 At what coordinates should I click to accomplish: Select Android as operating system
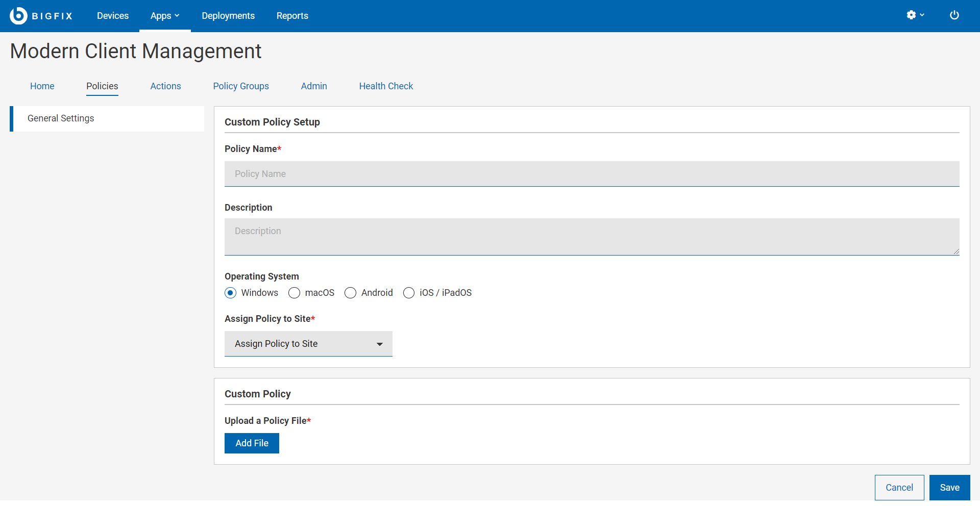click(x=351, y=293)
